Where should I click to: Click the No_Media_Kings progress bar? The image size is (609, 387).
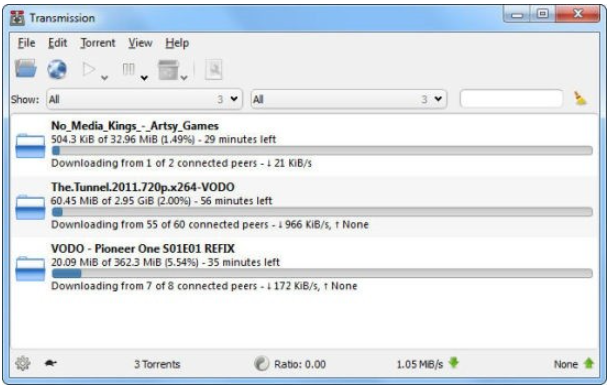tap(322, 150)
